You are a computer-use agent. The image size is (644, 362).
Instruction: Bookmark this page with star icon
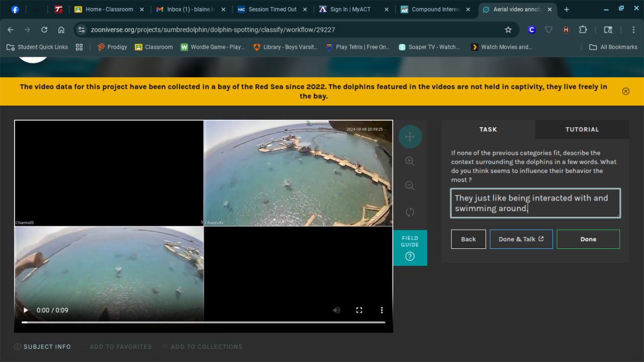(508, 30)
